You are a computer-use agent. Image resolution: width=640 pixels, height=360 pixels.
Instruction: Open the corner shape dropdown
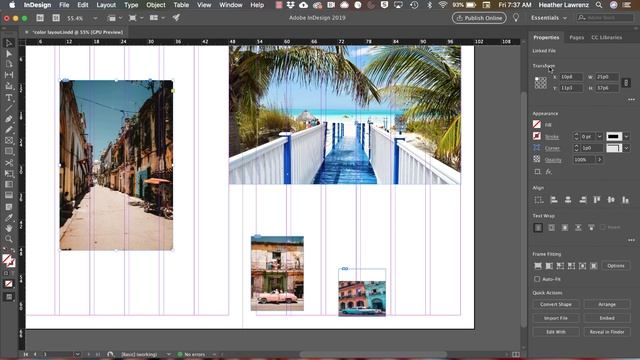pyautogui.click(x=627, y=148)
